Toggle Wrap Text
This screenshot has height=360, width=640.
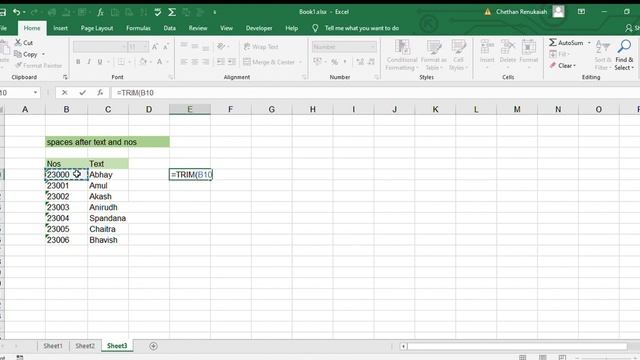[261, 47]
